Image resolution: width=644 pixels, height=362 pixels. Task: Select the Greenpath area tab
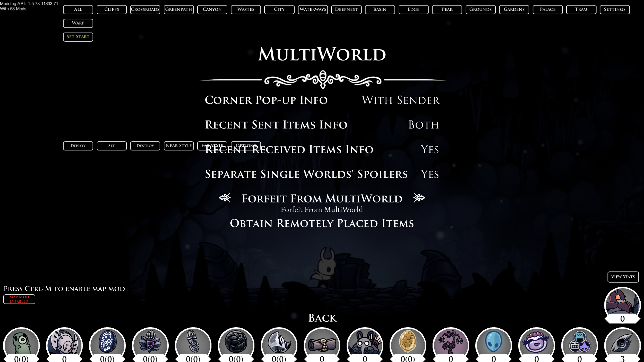179,9
